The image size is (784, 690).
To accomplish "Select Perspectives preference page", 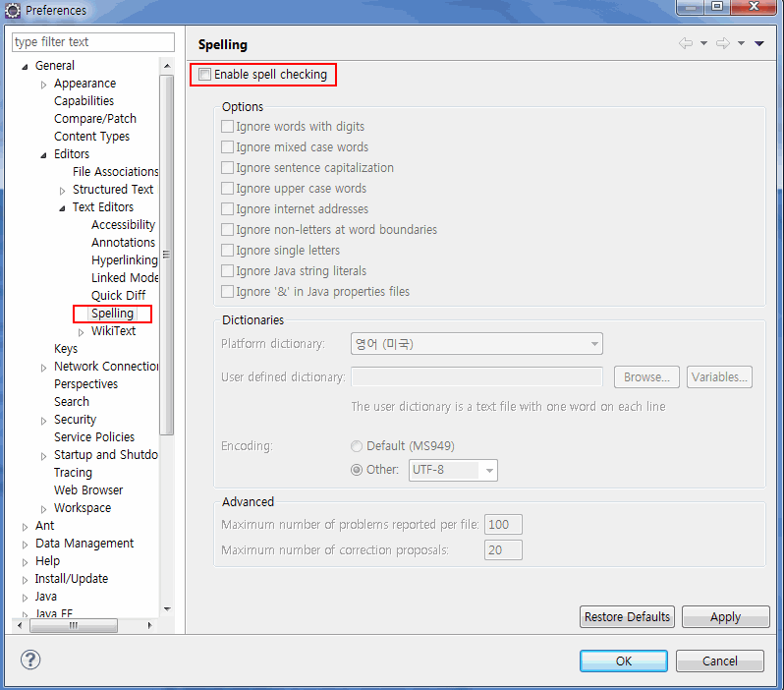I will coord(85,383).
